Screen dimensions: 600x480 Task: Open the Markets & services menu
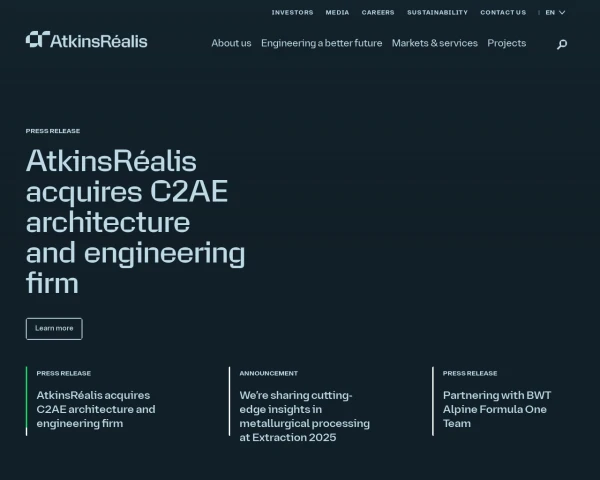click(435, 43)
